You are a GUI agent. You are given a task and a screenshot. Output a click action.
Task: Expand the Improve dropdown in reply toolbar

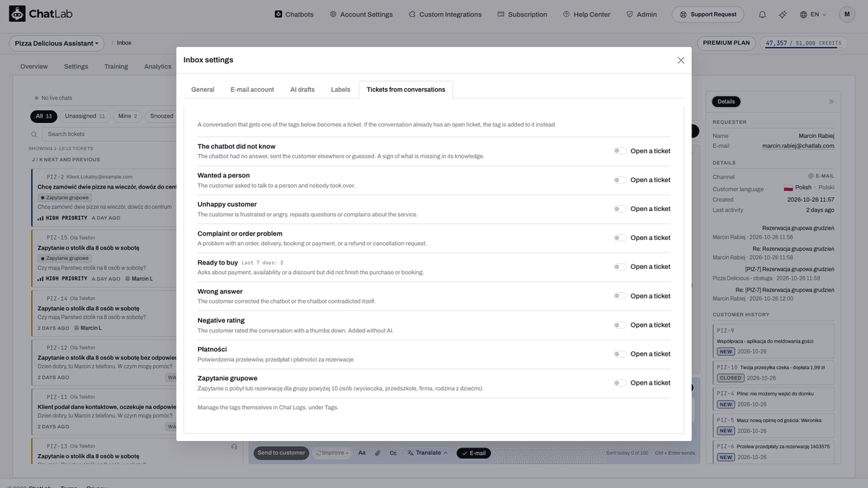tap(332, 453)
